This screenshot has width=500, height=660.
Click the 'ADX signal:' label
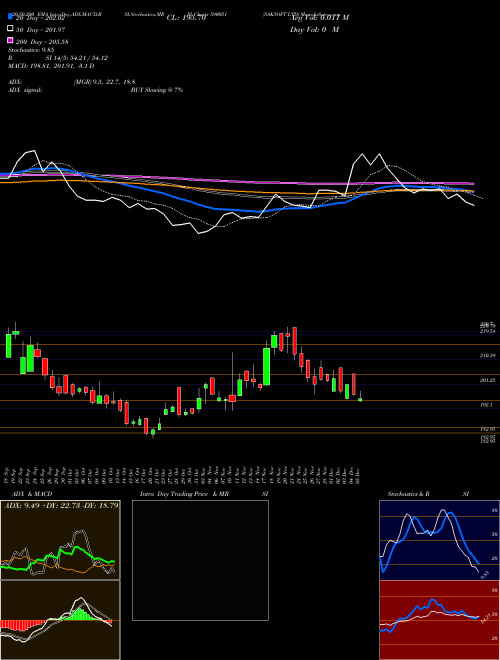[25, 90]
